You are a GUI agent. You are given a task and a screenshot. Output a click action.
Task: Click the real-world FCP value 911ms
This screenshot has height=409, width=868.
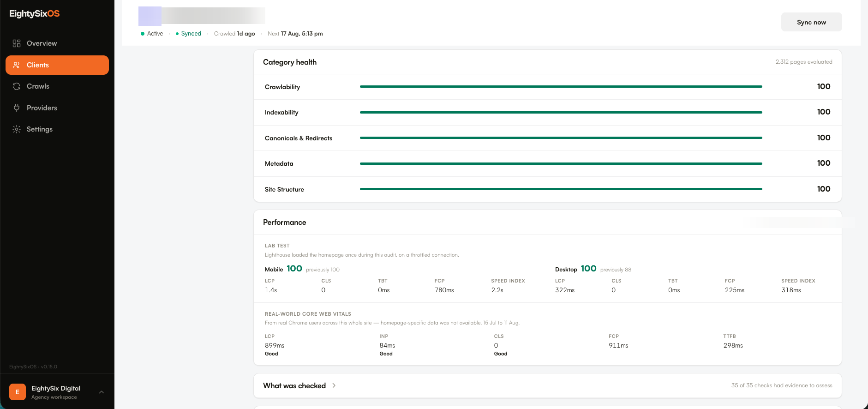coord(618,345)
